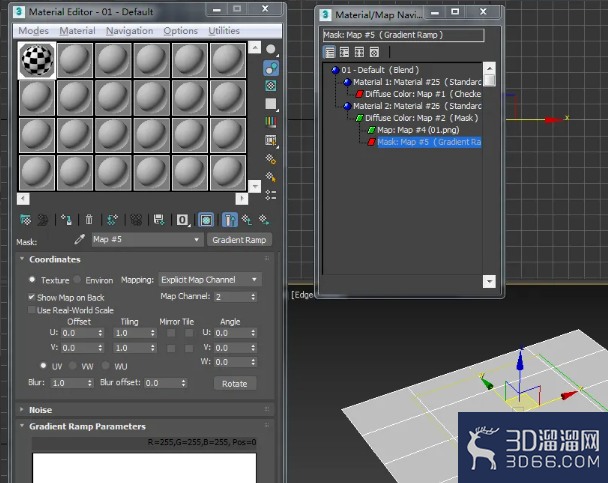Screen dimensions: 608x483
Task: Select the Texture radio button
Action: [x=32, y=279]
